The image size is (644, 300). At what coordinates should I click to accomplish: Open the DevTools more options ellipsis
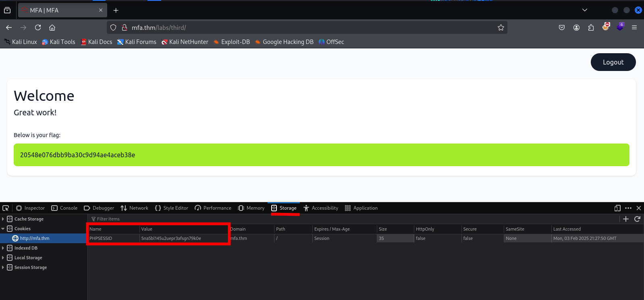pos(628,208)
